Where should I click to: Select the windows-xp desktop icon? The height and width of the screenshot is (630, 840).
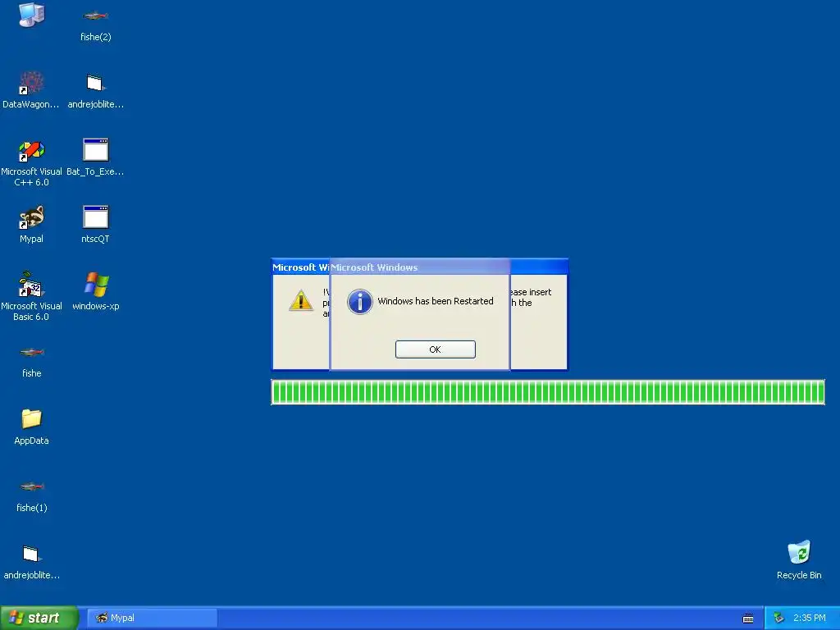click(x=96, y=291)
